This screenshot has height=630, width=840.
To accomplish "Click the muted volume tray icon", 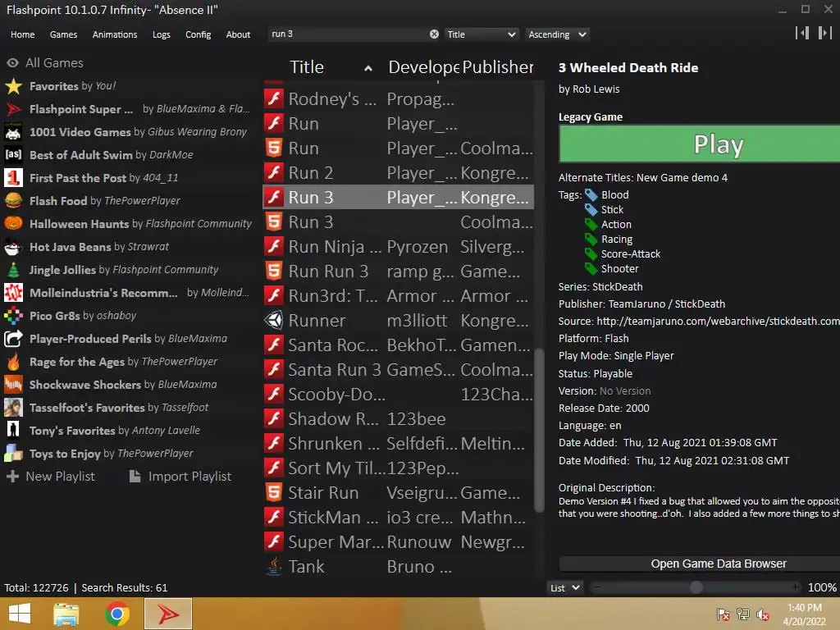I will 763,614.
